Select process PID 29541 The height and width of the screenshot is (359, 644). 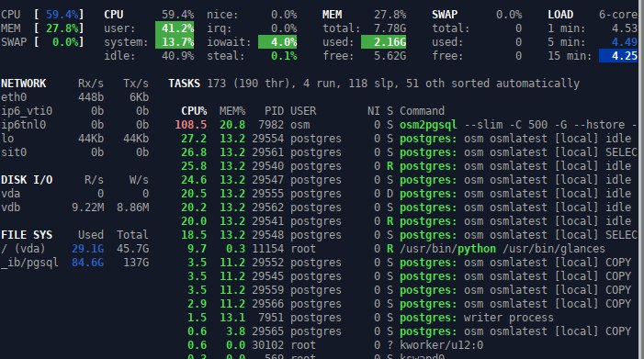[267, 221]
